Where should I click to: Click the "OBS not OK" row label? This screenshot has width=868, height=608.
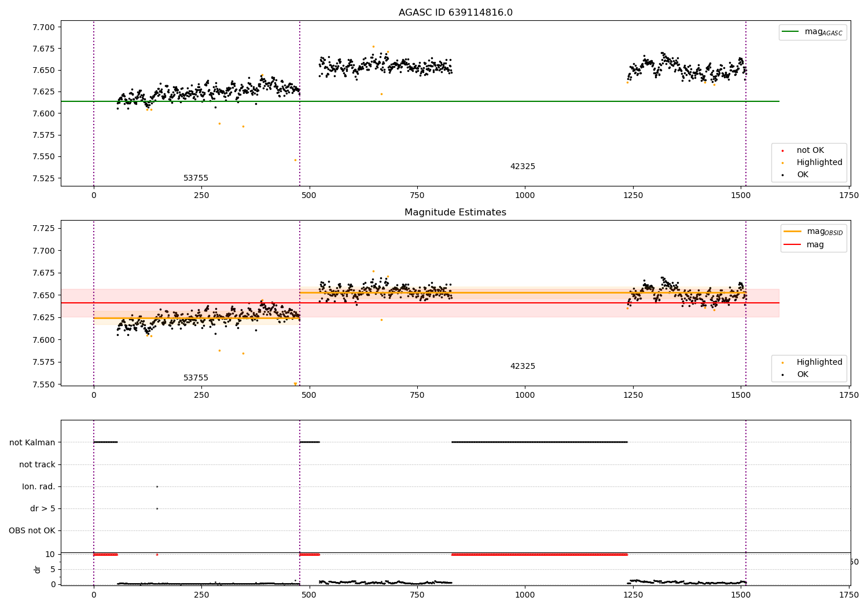[32, 530]
